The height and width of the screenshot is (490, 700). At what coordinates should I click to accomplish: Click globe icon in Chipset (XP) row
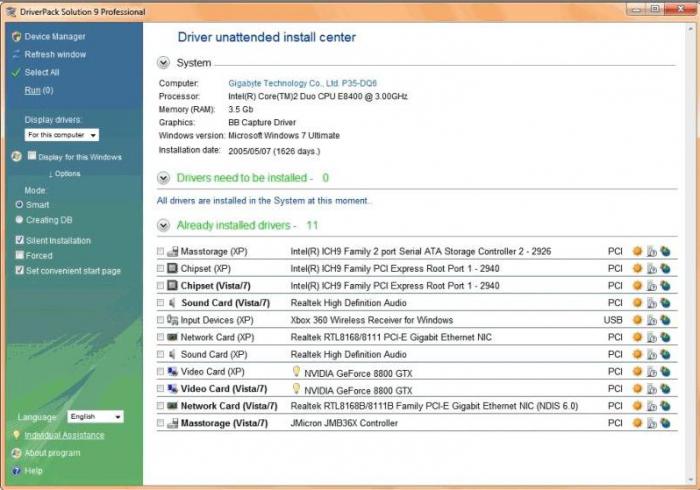tap(666, 268)
